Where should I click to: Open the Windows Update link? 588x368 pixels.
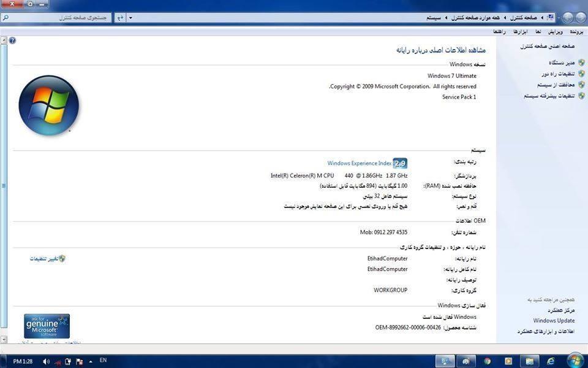tap(554, 320)
